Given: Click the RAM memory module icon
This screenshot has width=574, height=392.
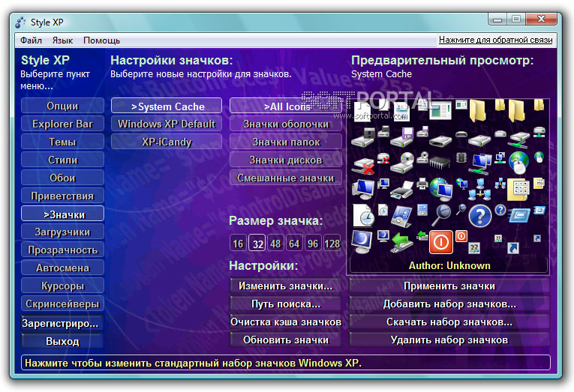Looking at the screenshot, I should tap(440, 163).
